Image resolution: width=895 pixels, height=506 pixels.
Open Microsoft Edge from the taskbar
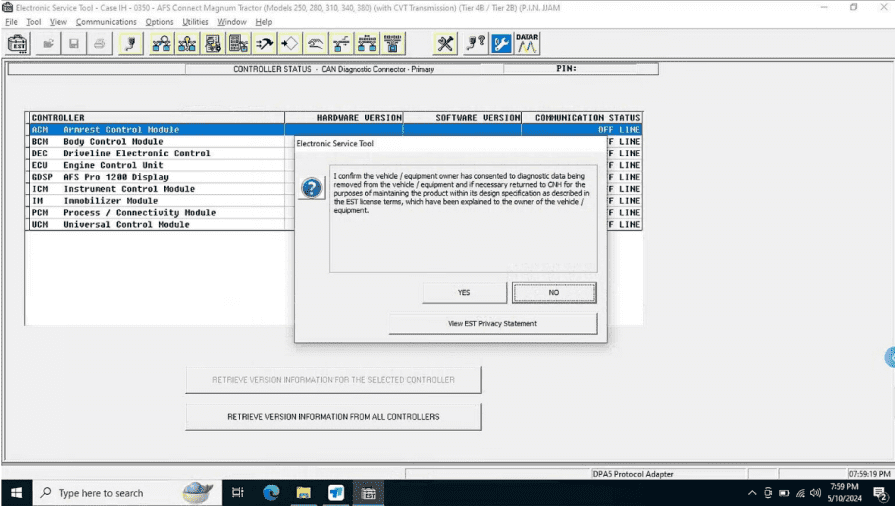[271, 493]
